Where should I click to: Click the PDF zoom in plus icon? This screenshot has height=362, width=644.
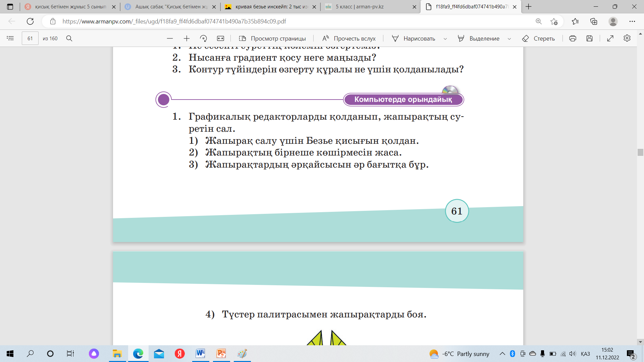pos(187,39)
